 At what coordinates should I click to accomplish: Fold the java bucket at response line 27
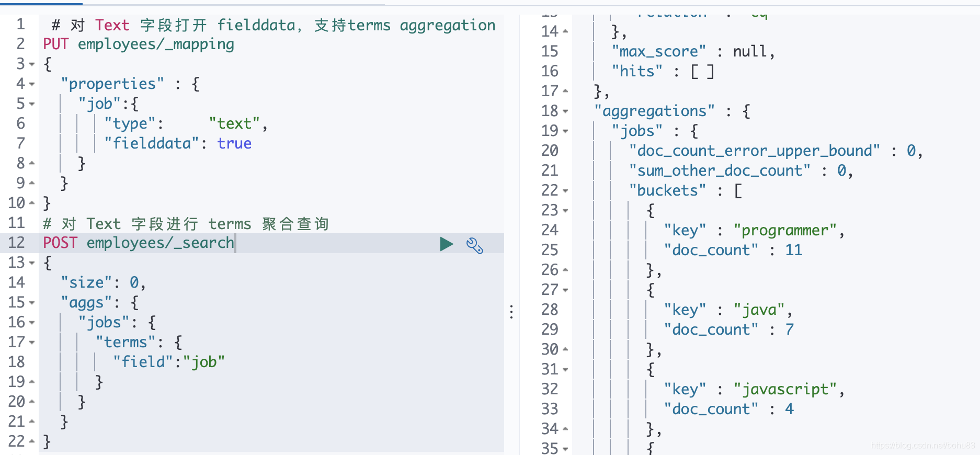pos(565,290)
